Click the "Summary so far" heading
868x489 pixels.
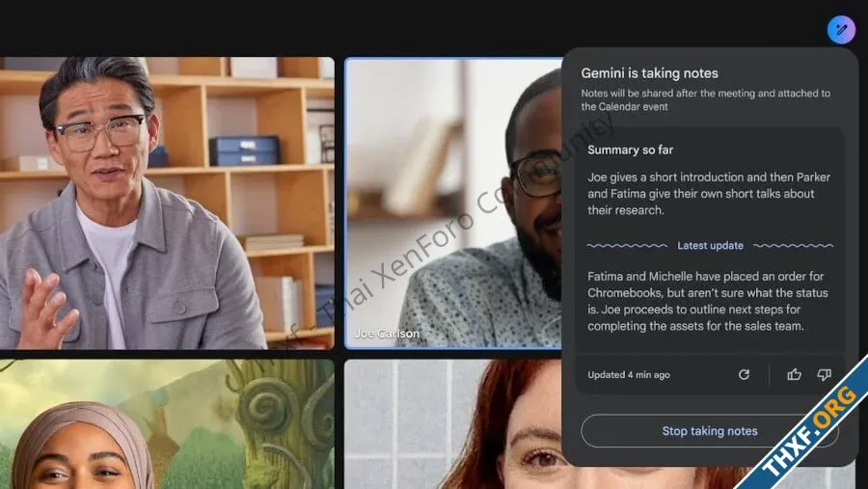630,149
